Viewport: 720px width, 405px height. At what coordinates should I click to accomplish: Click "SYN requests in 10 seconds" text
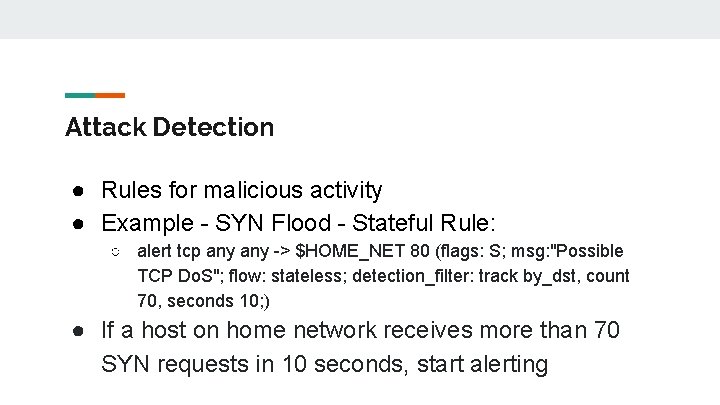252,365
